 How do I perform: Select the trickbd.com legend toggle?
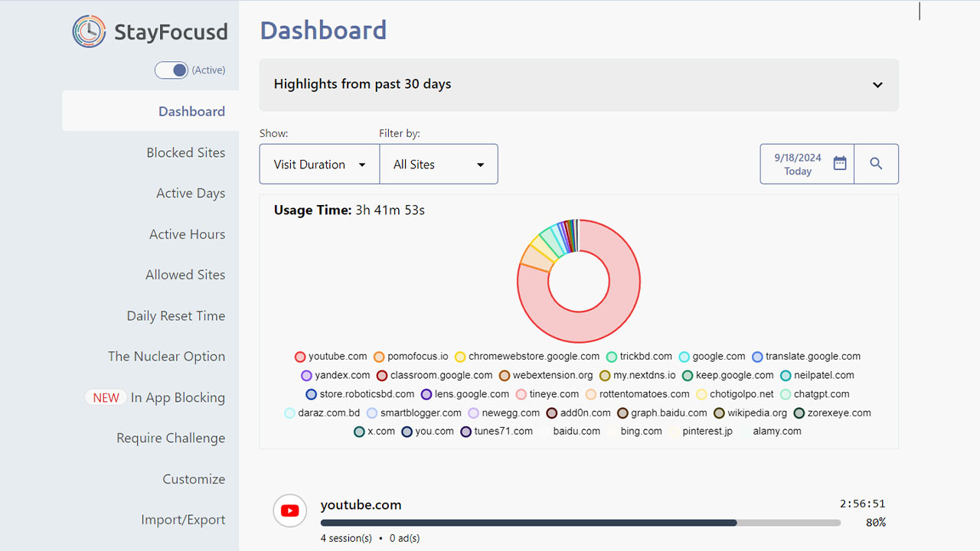point(611,357)
